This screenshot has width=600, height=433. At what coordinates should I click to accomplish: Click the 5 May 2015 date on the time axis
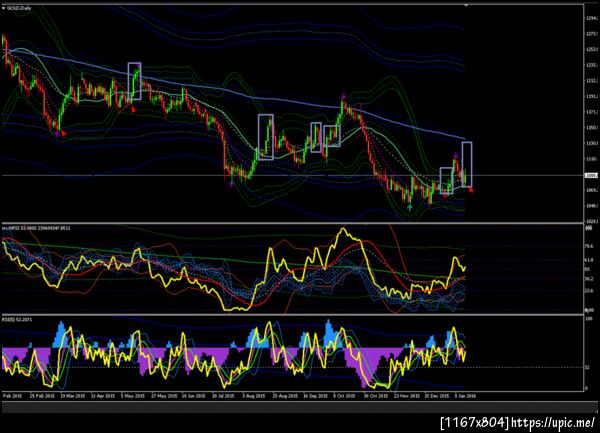click(x=133, y=396)
